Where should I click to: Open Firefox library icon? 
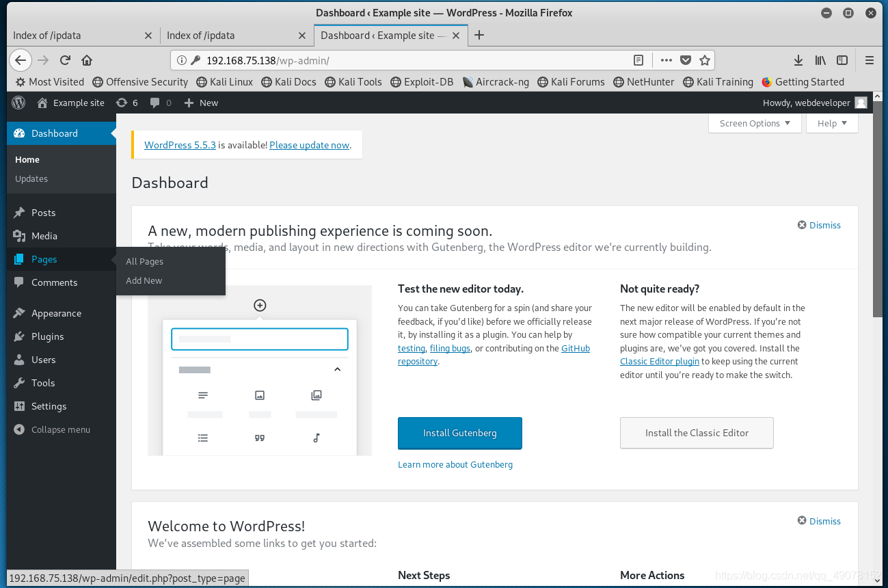(x=820, y=60)
